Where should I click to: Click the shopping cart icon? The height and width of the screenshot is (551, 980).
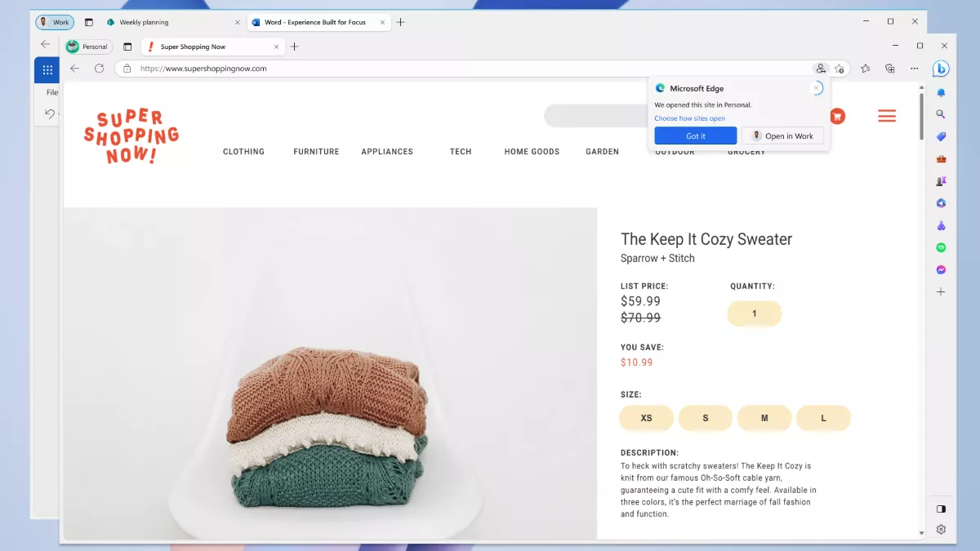(837, 117)
